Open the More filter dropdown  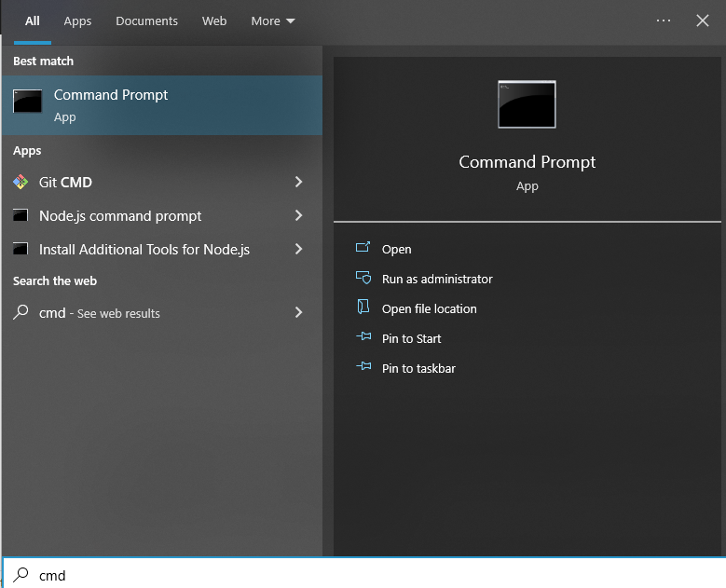273,21
